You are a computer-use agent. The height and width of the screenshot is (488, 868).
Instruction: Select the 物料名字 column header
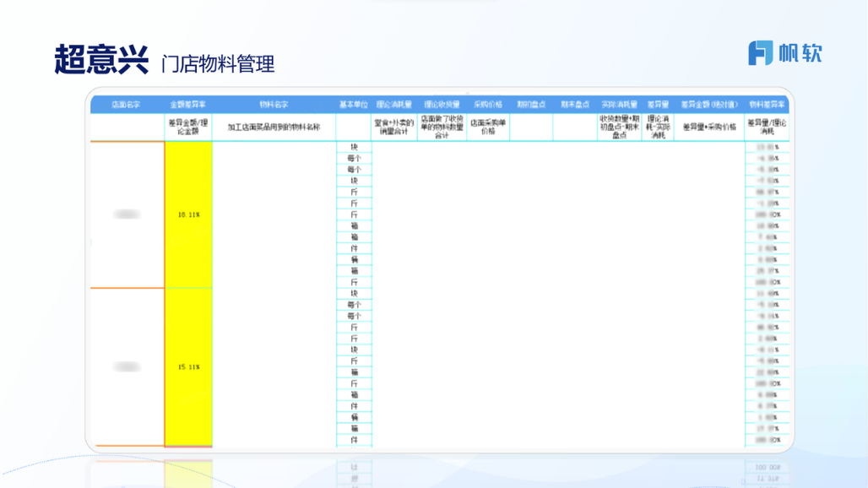click(274, 105)
